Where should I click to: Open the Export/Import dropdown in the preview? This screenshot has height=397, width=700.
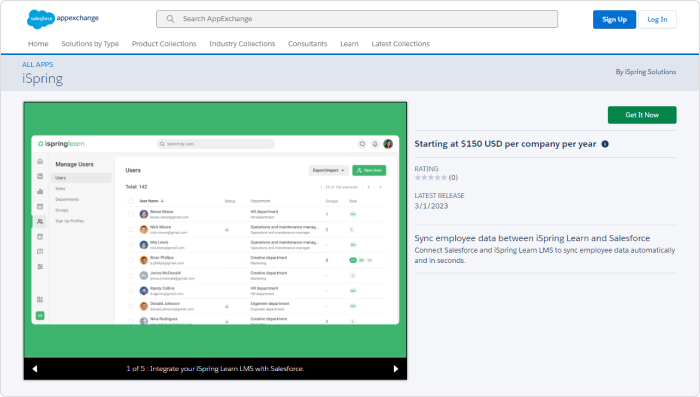pos(329,170)
